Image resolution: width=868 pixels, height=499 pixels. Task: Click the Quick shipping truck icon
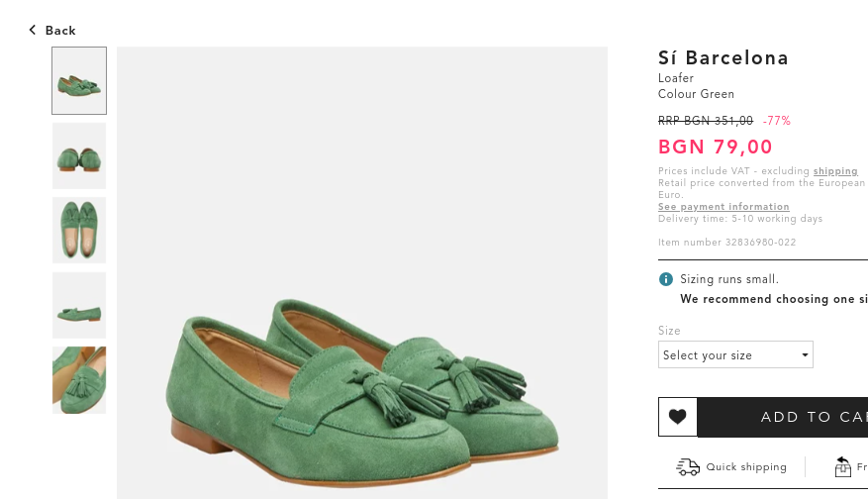point(688,466)
